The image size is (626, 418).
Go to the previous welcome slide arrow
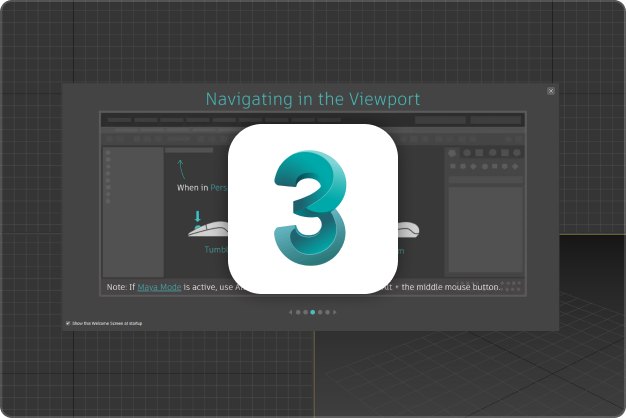[291, 312]
